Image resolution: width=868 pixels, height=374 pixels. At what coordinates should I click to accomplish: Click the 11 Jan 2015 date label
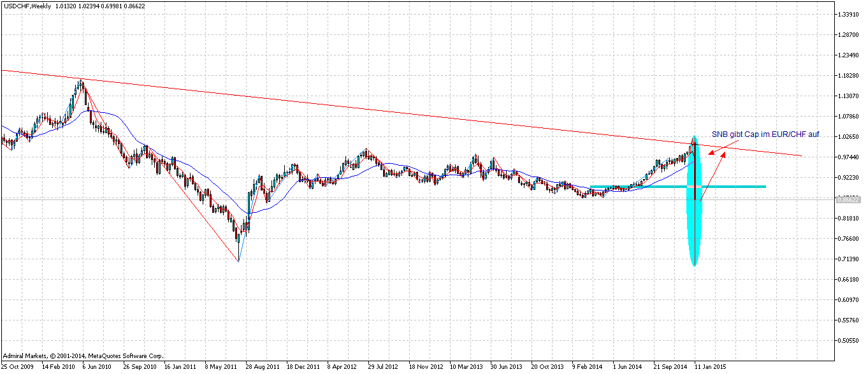[711, 367]
